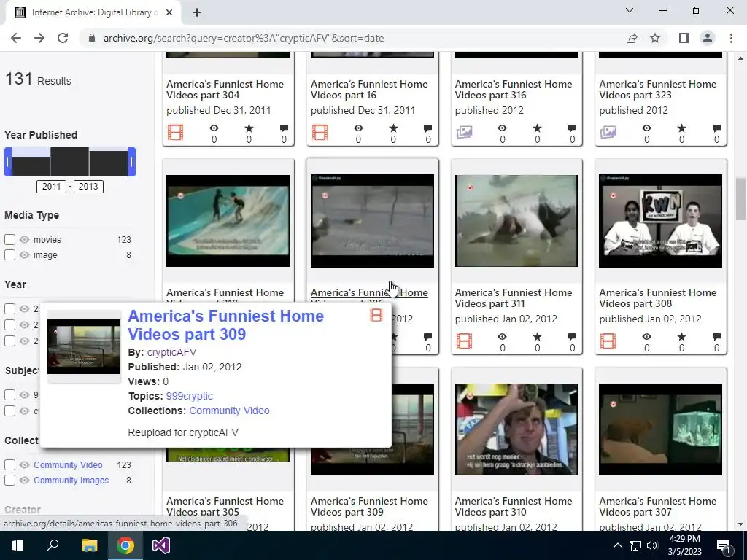
Task: View site info via the lock icon
Action: click(92, 38)
